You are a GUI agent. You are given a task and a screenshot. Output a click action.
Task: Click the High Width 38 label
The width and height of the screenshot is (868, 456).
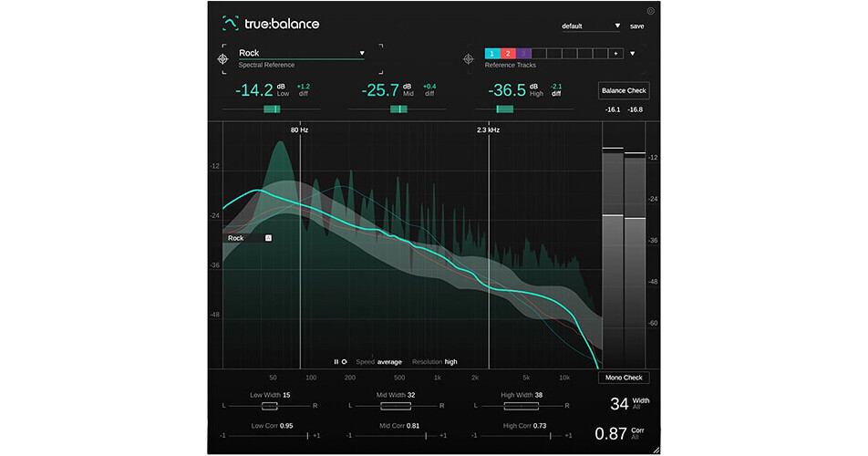[x=522, y=395]
